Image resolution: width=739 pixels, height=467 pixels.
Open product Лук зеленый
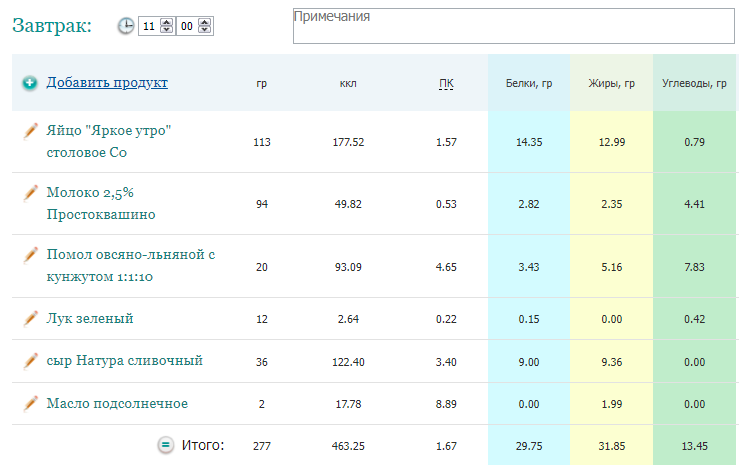[90, 319]
